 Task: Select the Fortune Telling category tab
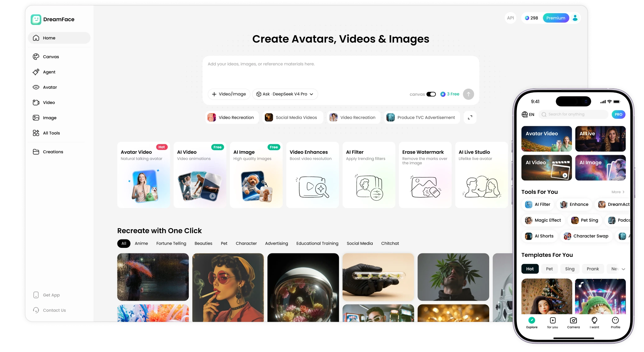pos(171,243)
